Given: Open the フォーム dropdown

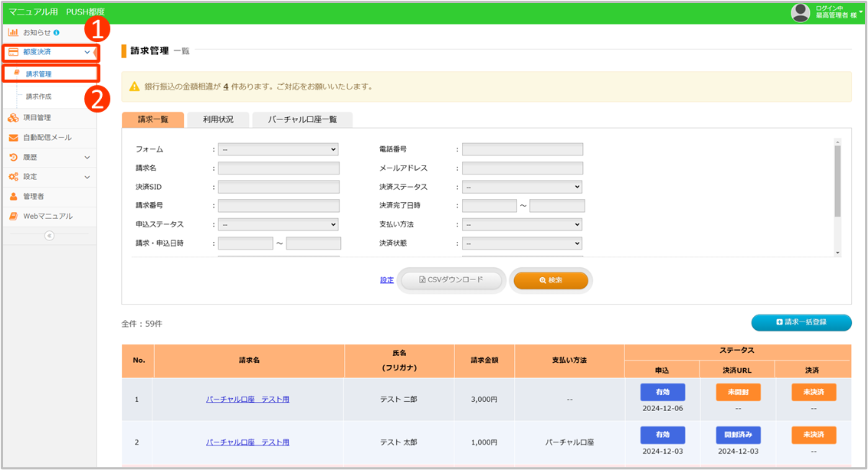Looking at the screenshot, I should pyautogui.click(x=277, y=149).
